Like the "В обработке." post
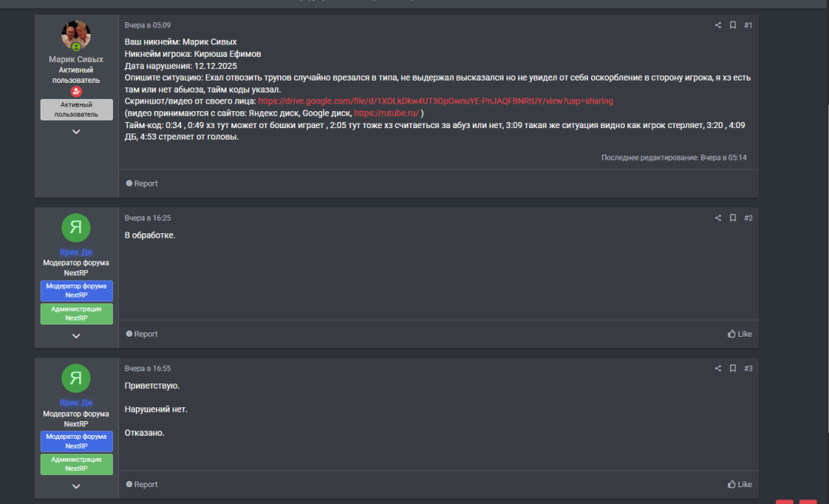This screenshot has height=504, width=829. (740, 334)
